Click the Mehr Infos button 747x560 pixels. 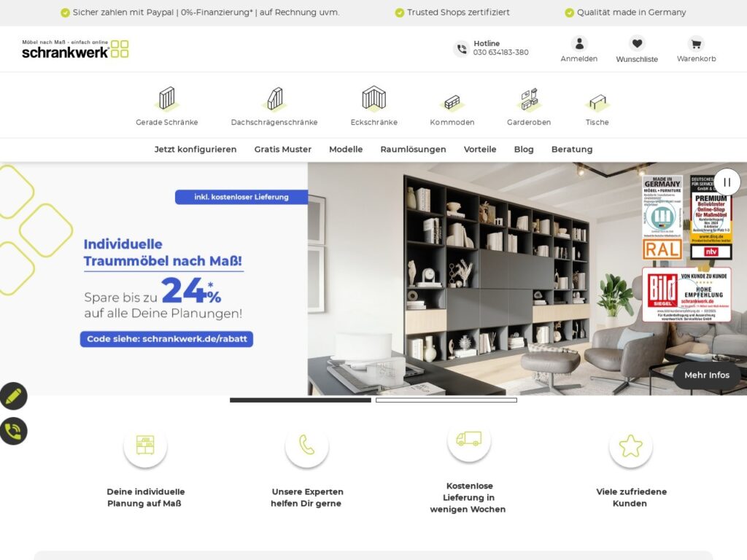pyautogui.click(x=706, y=375)
